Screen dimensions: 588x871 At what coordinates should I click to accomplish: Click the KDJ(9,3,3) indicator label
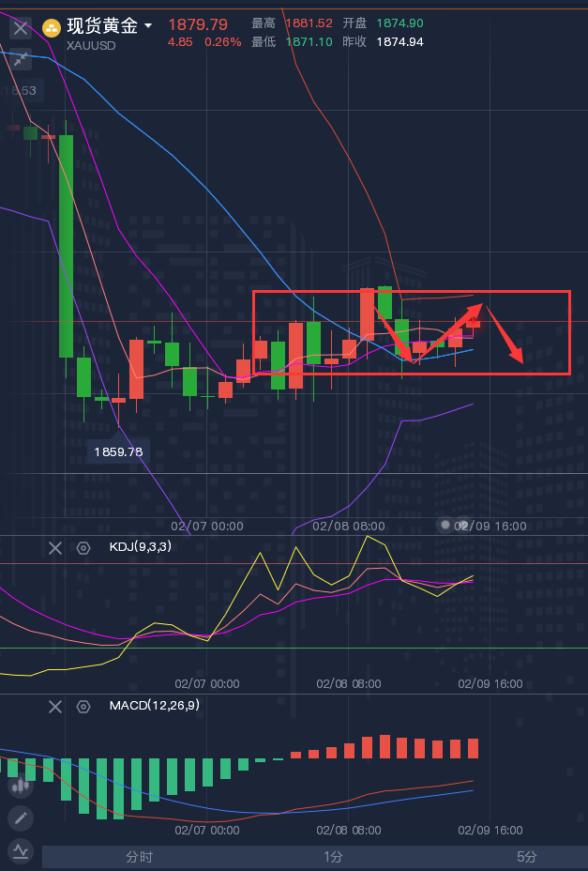(x=141, y=546)
